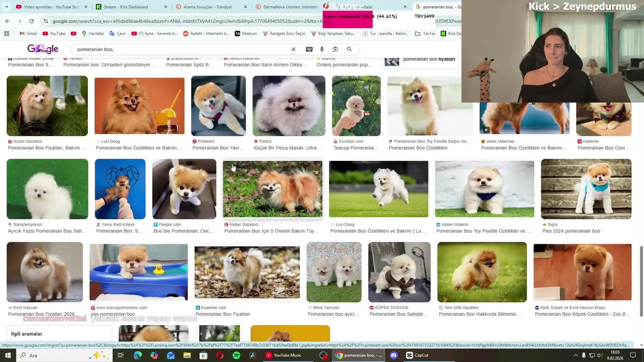Submit search with the magnifier icon
This screenshot has height=362, width=644.
[x=349, y=49]
